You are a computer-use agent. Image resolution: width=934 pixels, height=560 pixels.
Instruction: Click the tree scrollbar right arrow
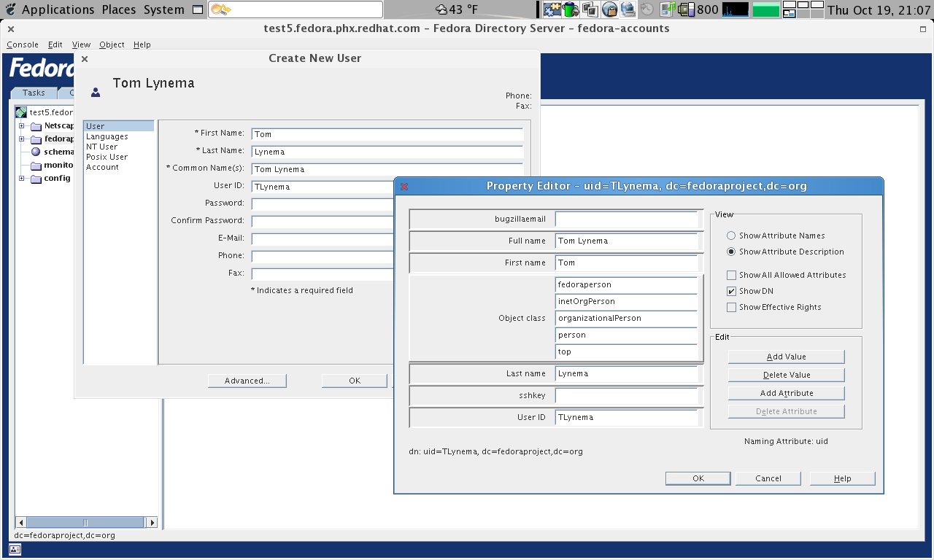point(152,523)
